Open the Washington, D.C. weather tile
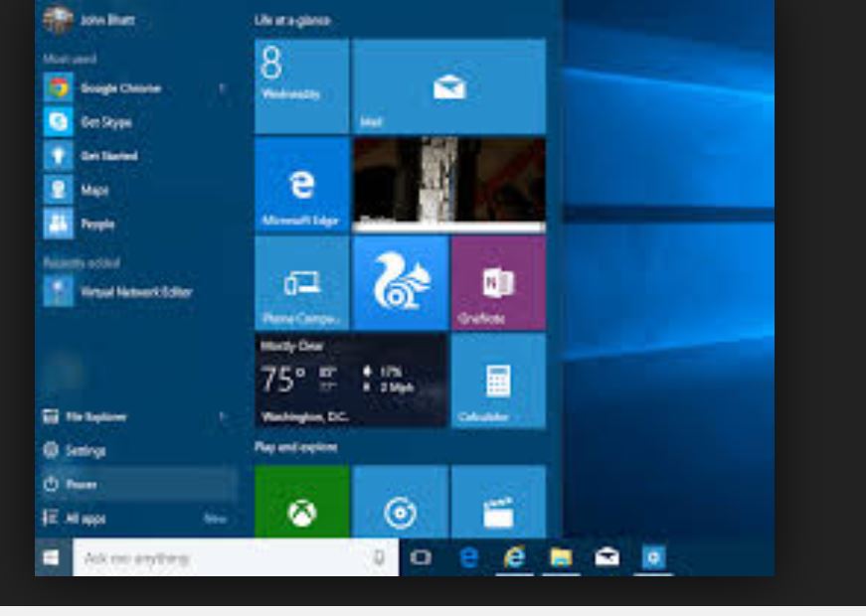Image resolution: width=866 pixels, height=616 pixels. pyautogui.click(x=351, y=381)
